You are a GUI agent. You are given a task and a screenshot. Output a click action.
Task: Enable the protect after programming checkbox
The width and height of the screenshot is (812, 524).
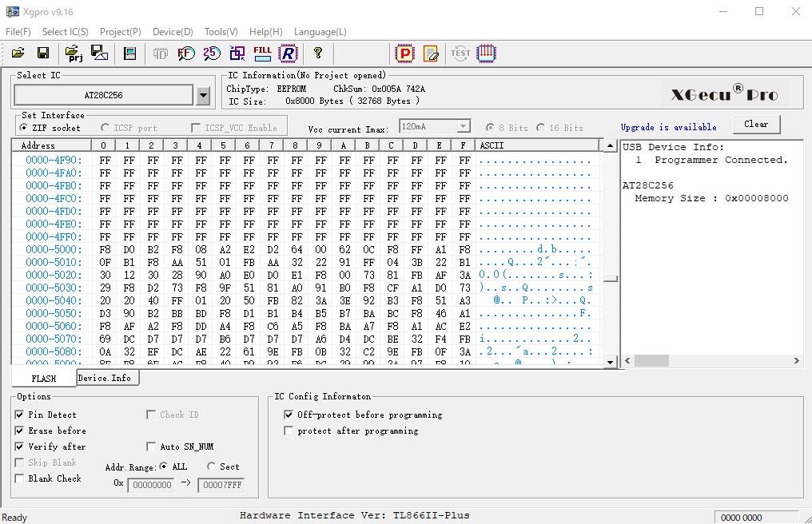[x=289, y=431]
